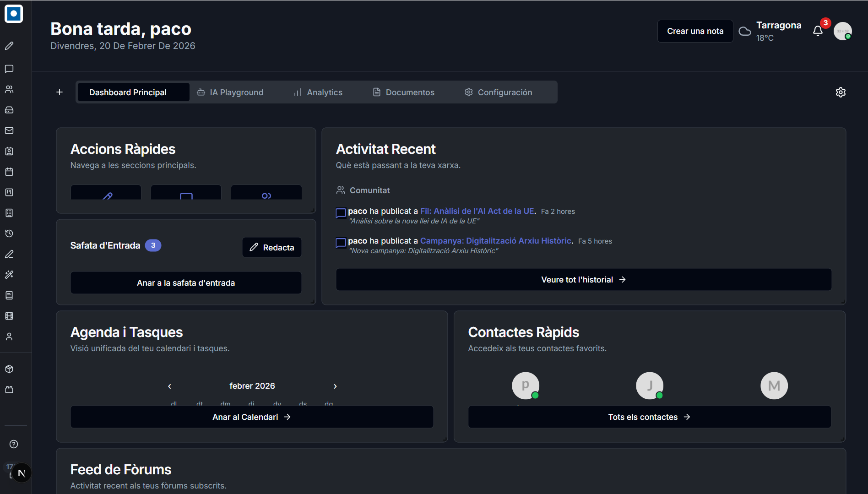Open the help question mark icon
Viewport: 868px width, 494px height.
(x=14, y=444)
